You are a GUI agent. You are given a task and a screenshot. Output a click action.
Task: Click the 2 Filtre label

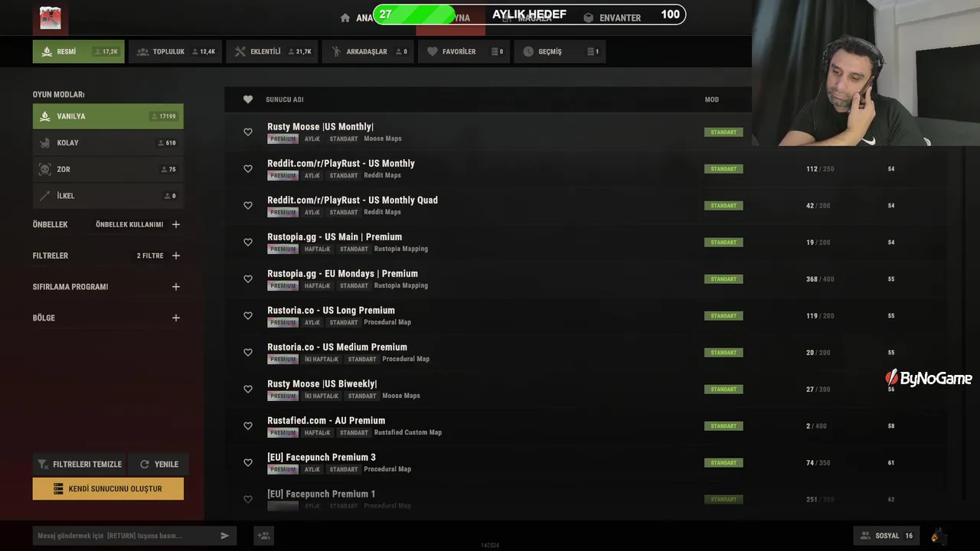tap(150, 256)
